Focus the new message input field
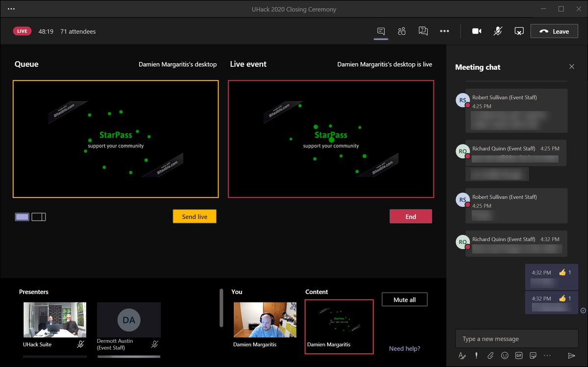This screenshot has height=367, width=588. [x=517, y=339]
